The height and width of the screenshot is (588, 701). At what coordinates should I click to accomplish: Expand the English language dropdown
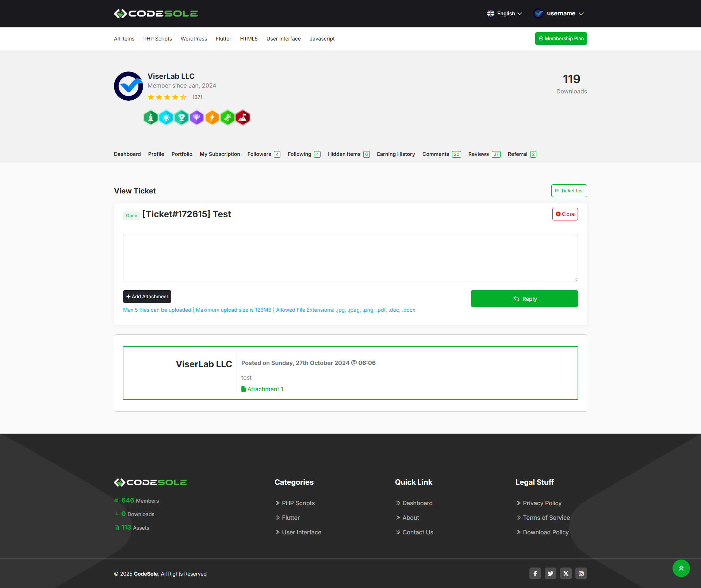pos(505,14)
